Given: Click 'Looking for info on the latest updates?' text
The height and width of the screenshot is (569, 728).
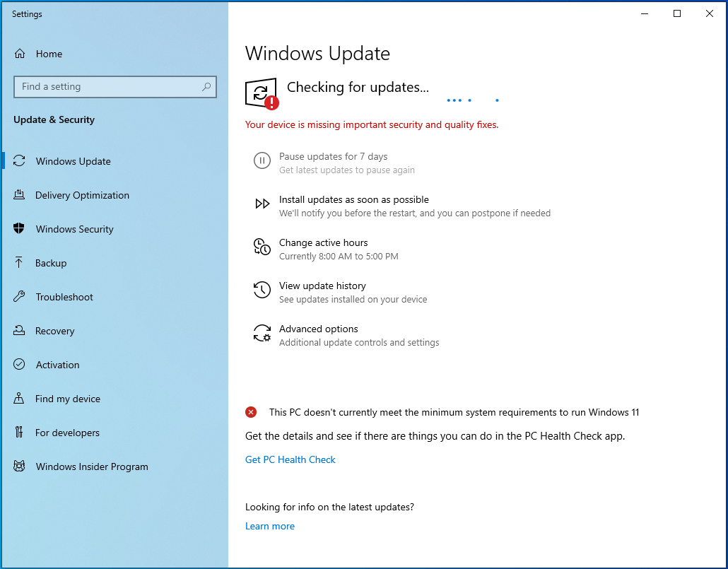Looking at the screenshot, I should [329, 507].
